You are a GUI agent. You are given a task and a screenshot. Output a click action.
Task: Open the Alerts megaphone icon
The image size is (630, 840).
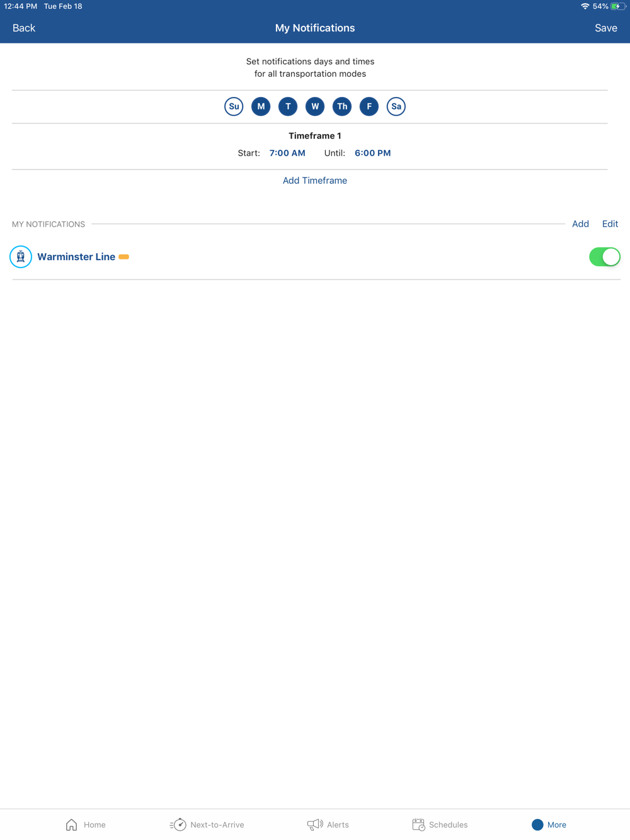315,824
